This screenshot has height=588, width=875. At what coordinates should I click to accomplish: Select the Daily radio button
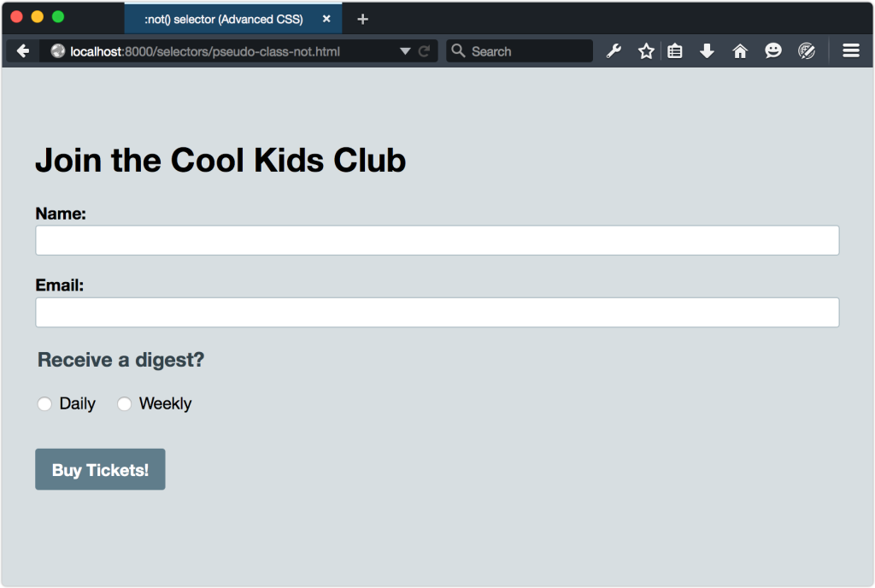(x=44, y=404)
